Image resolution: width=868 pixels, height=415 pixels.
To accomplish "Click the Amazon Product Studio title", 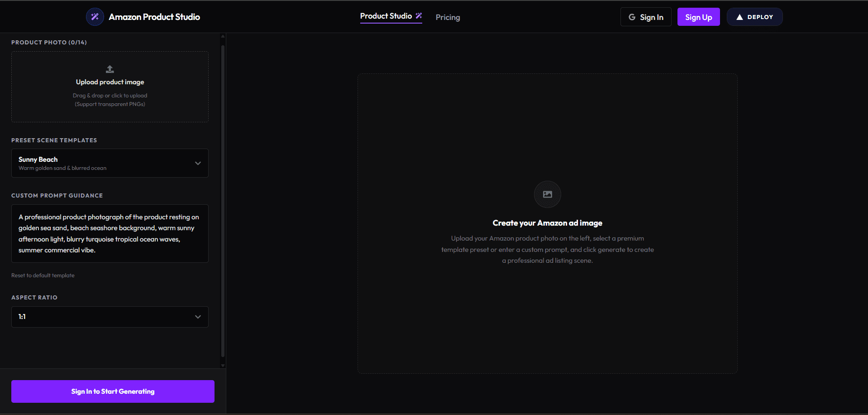I will point(154,17).
